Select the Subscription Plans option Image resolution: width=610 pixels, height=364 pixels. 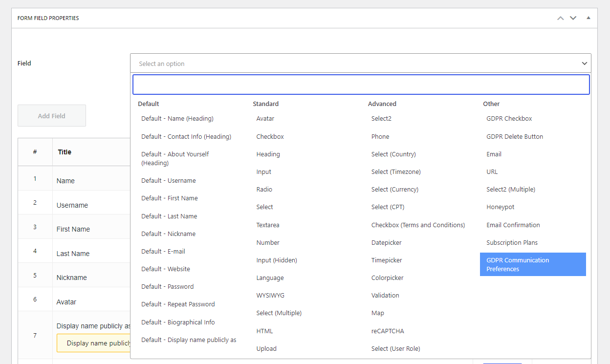[x=512, y=243]
